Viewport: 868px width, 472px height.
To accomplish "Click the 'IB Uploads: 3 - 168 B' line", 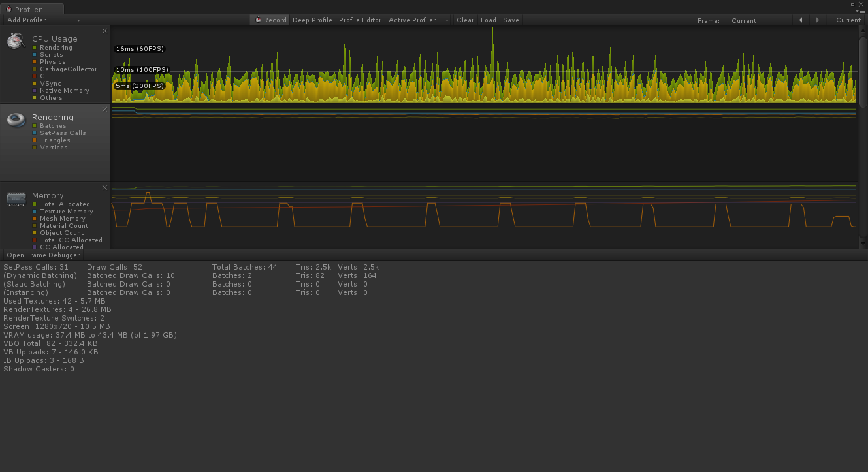I will 44,360.
